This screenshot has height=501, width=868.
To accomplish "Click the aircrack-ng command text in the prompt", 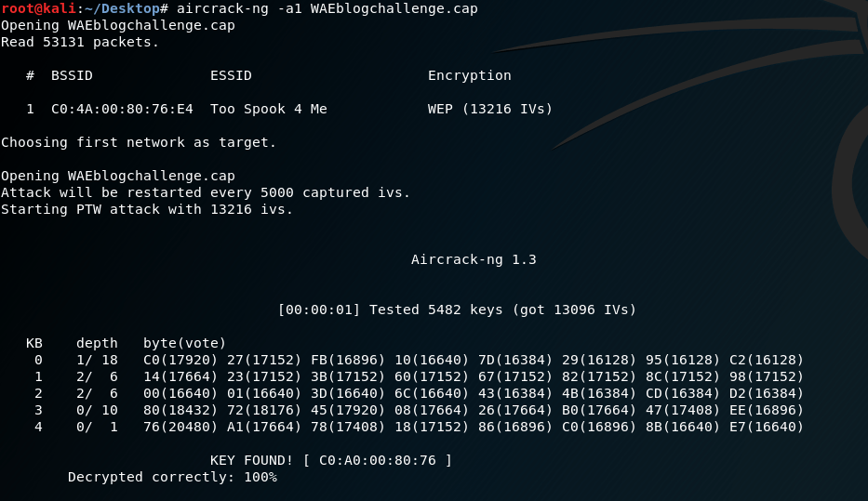I will coord(327,8).
